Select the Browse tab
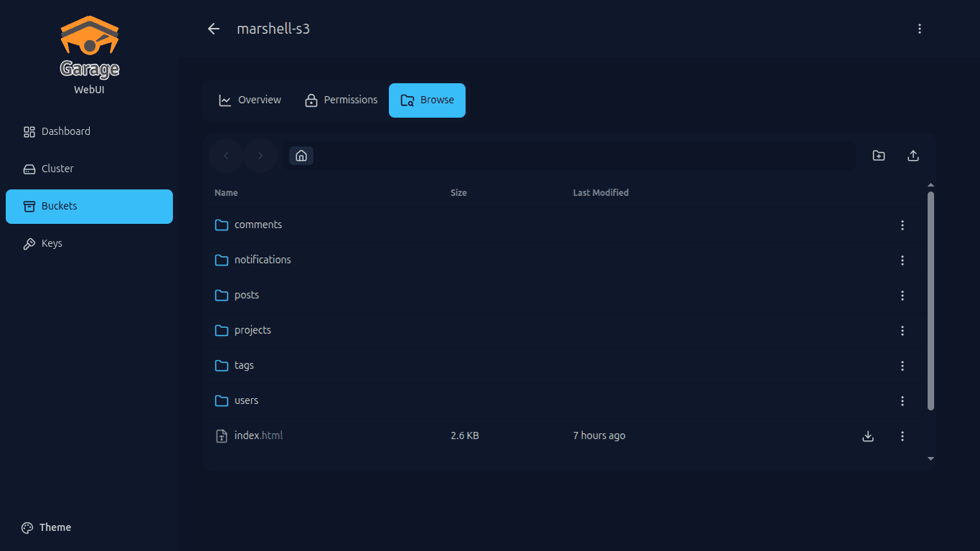 click(x=427, y=100)
